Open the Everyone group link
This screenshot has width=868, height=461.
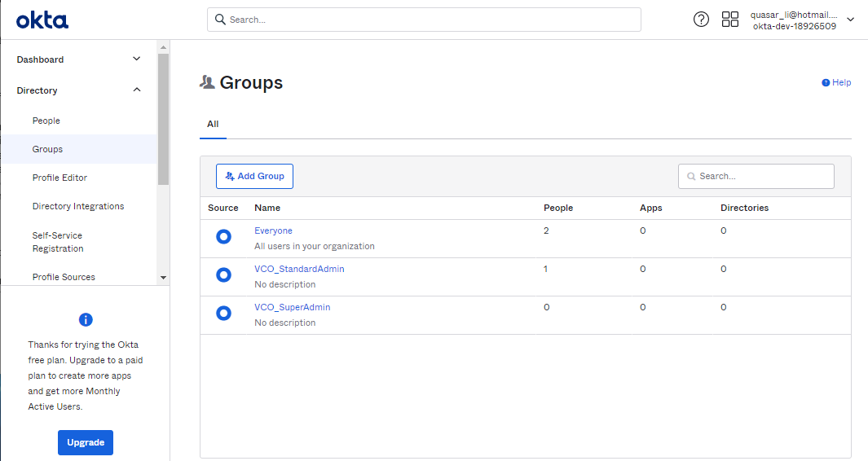click(x=274, y=230)
